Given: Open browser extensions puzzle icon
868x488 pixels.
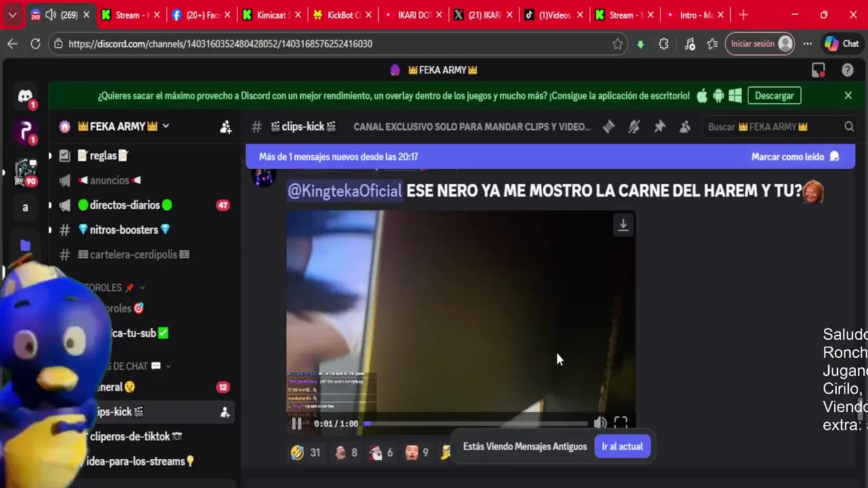Looking at the screenshot, I should tap(663, 43).
